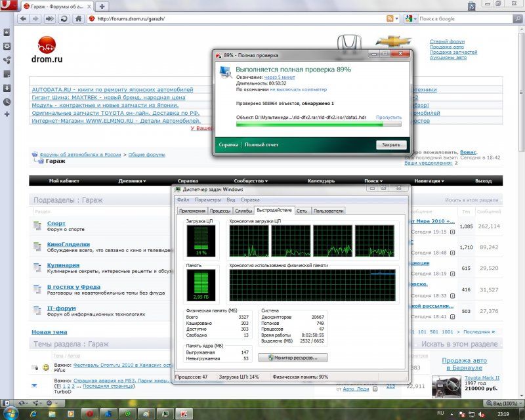The image size is (525, 420).
Task: Open the КиноГляделки subforum
Action: [x=68, y=244]
